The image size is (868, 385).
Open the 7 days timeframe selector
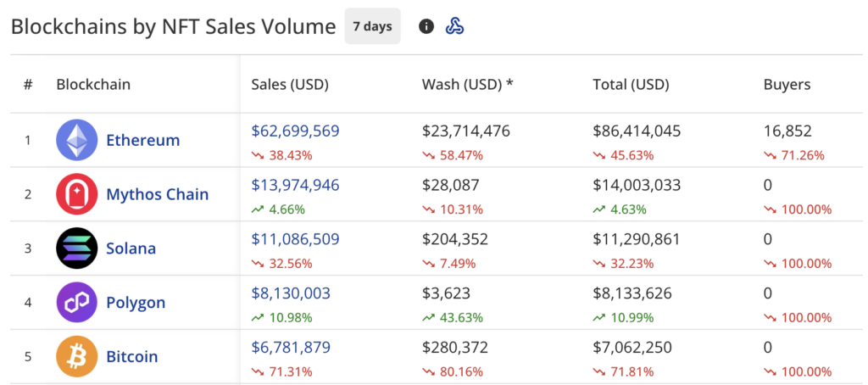372,26
